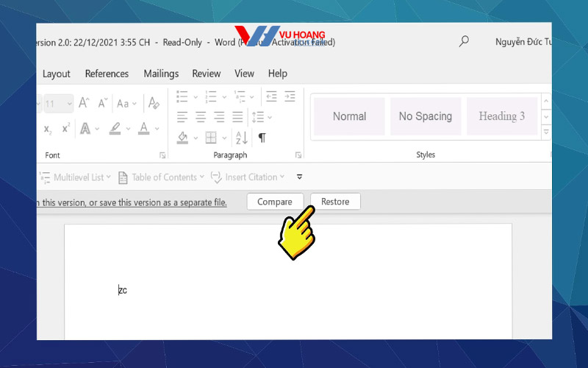This screenshot has height=368, width=588.
Task: Click the text highlight color swatch
Action: (x=115, y=129)
